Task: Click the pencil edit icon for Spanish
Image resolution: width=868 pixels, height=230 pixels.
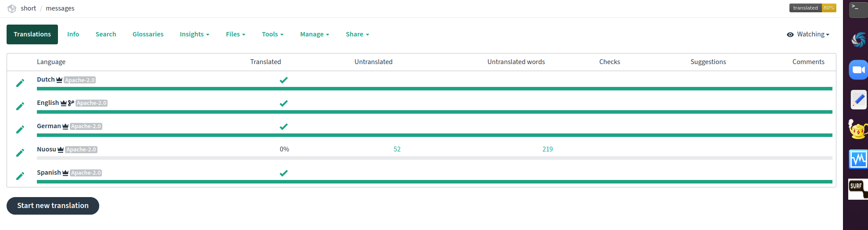Action: coord(20,176)
